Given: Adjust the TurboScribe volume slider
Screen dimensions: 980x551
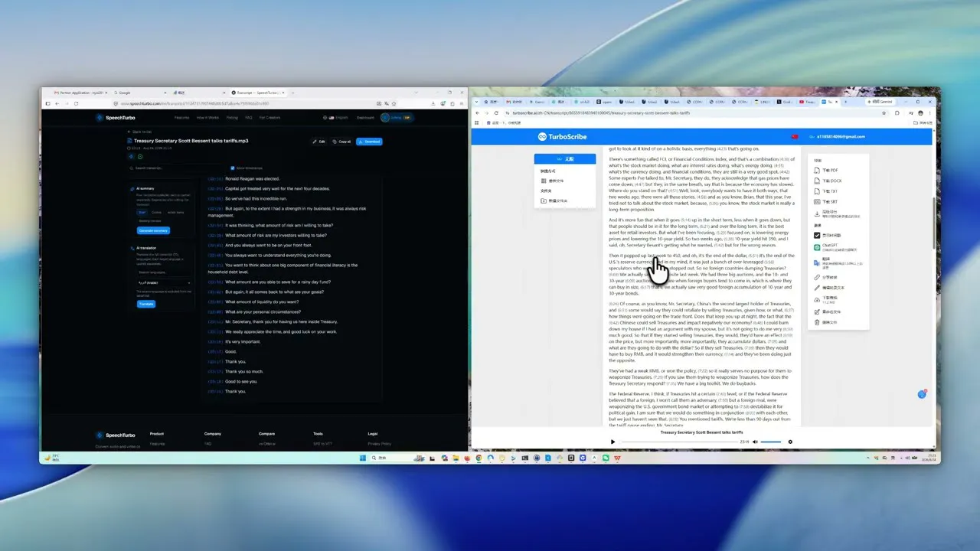Looking at the screenshot, I should 771,442.
